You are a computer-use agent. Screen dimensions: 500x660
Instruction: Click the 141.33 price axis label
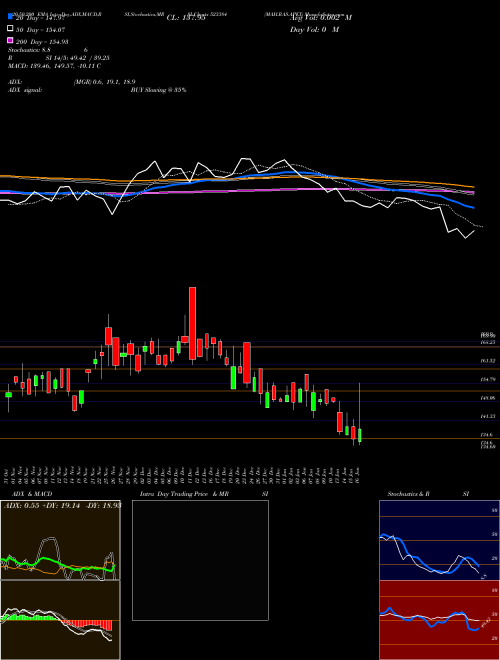(x=488, y=416)
